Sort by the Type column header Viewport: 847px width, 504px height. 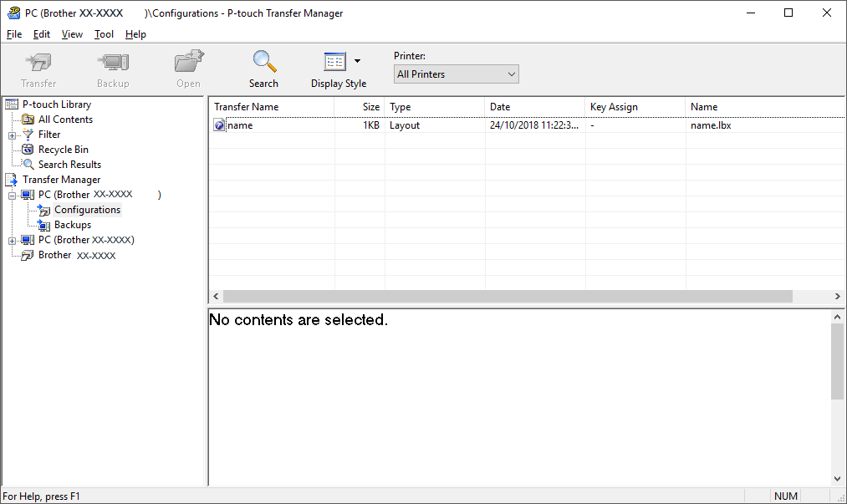(x=434, y=107)
